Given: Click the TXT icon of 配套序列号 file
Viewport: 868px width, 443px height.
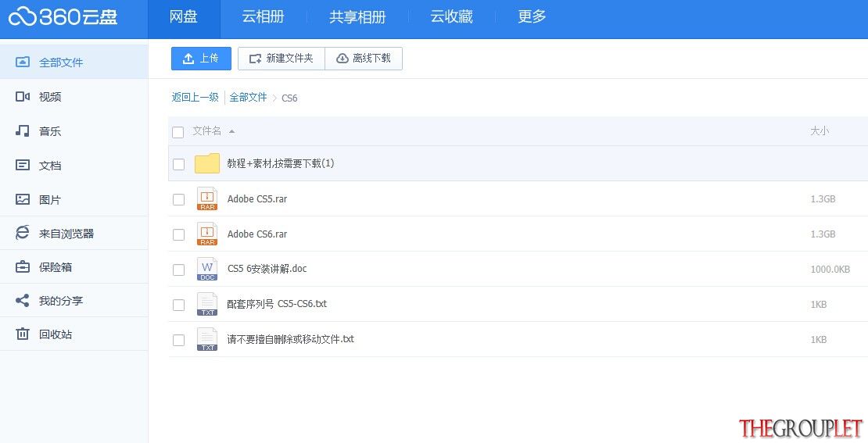Looking at the screenshot, I should 207,304.
